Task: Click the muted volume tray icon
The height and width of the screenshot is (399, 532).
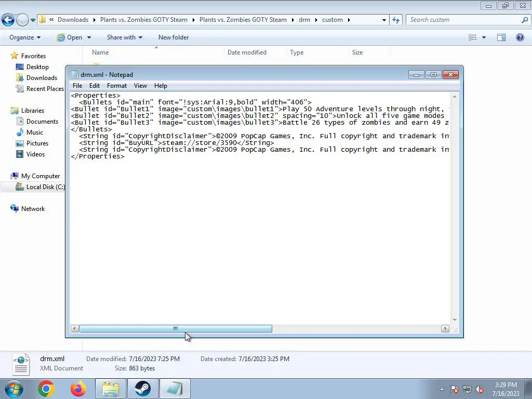Action: [480, 390]
